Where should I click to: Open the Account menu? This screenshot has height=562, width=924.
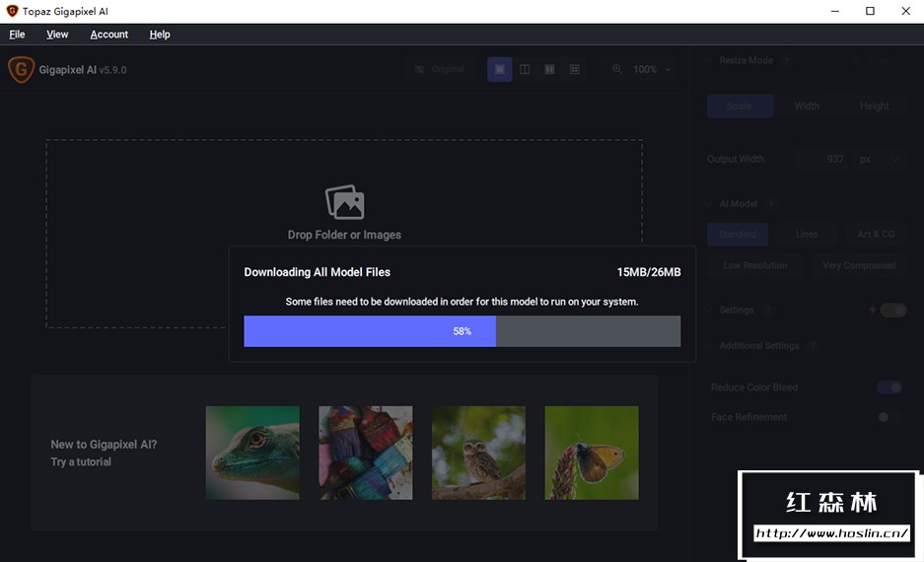(x=109, y=35)
